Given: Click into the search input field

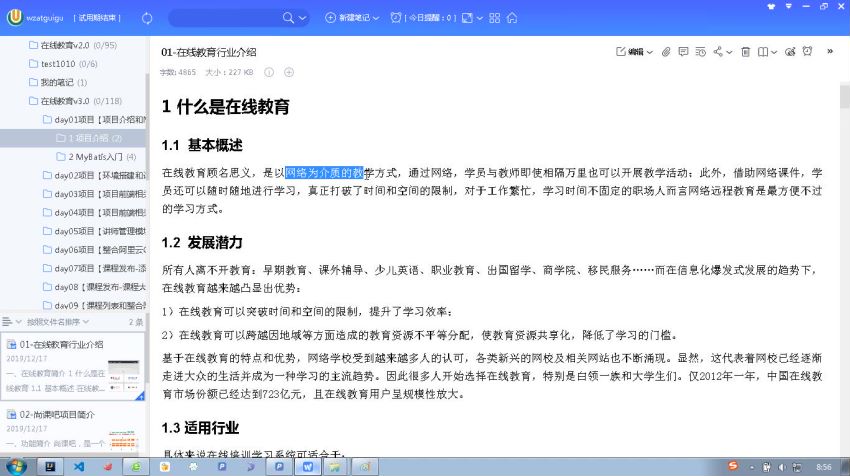Looking at the screenshot, I should (x=225, y=18).
